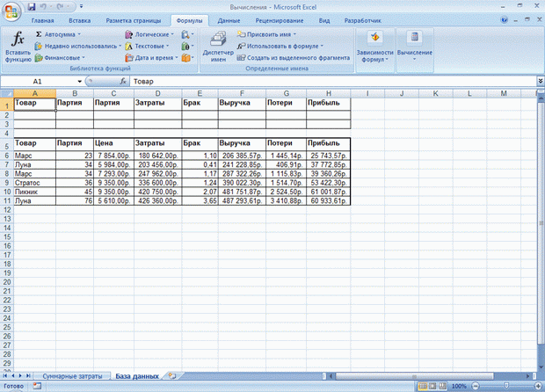This screenshot has height=392, width=545.
Task: Click the 100% zoom level
Action: 459,386
